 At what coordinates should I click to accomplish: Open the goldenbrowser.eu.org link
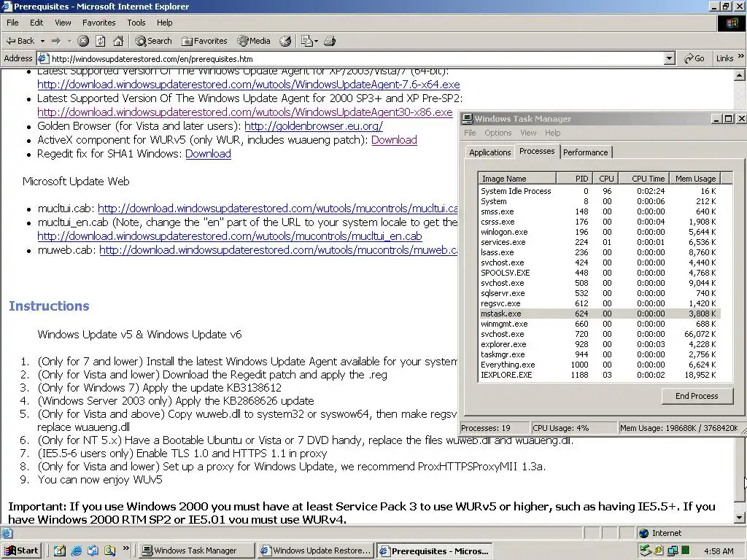(314, 126)
